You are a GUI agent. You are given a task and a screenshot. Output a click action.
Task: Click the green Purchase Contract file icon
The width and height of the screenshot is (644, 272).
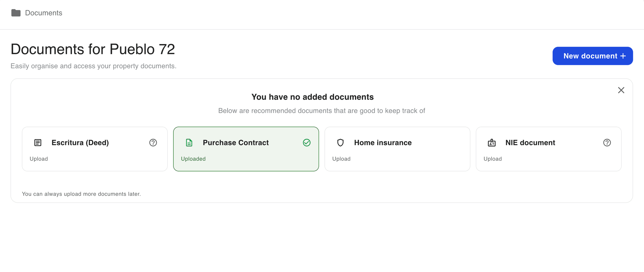189,143
